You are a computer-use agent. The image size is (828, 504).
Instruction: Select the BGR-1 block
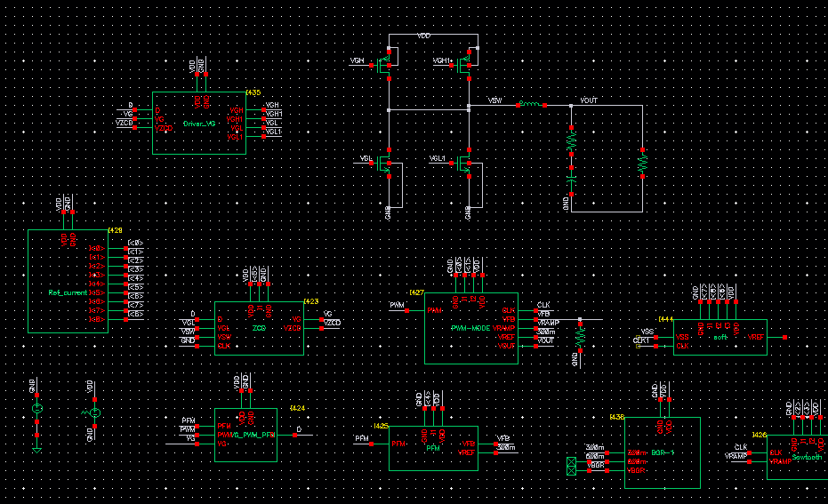click(663, 452)
